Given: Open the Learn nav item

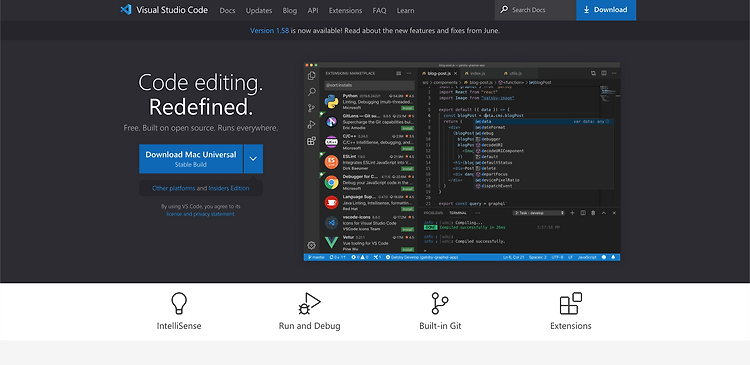Looking at the screenshot, I should (x=406, y=11).
